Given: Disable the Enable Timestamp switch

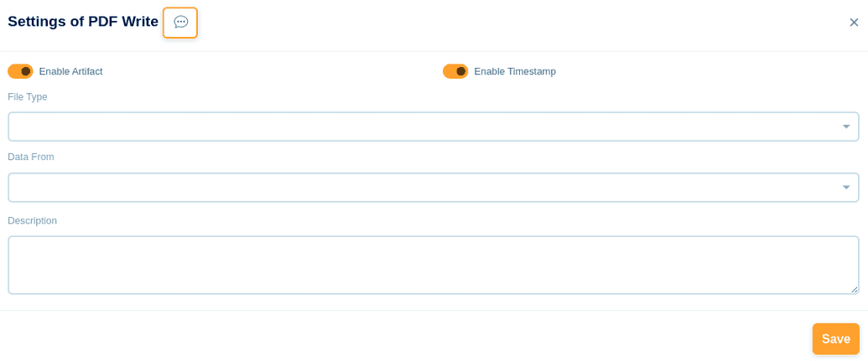Looking at the screenshot, I should pos(455,71).
